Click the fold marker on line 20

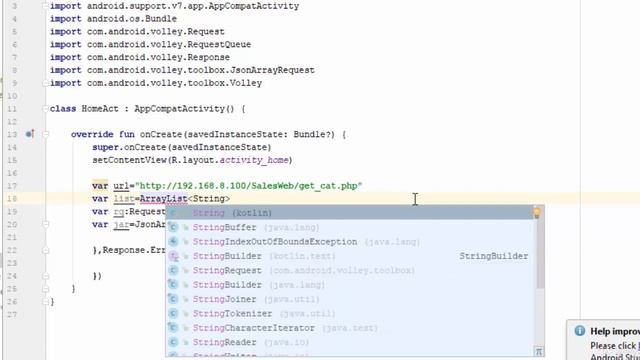45,224
